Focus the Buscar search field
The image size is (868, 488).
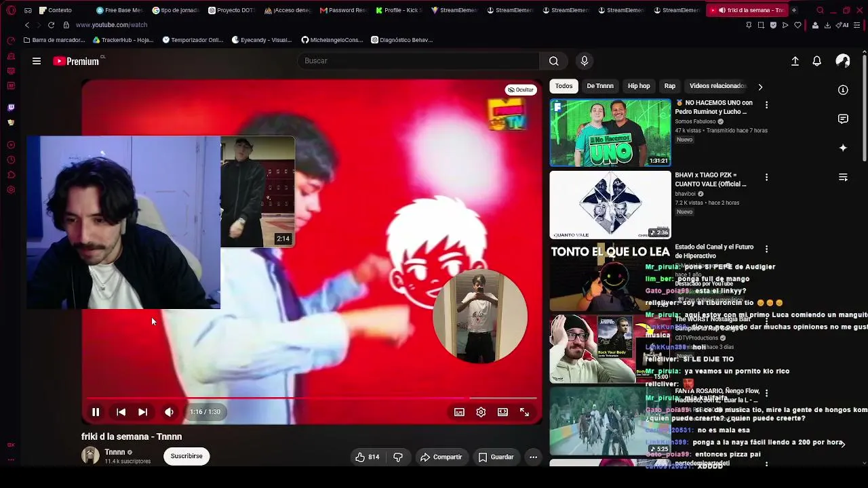click(418, 61)
